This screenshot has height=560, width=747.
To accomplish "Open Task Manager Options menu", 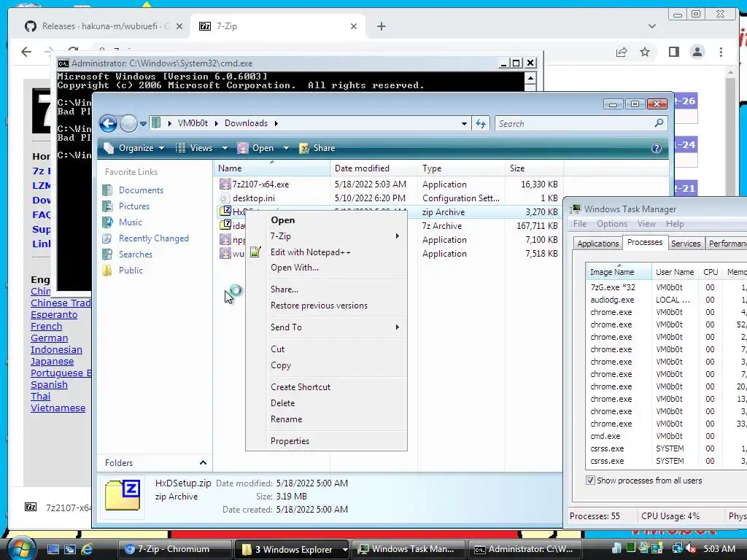I will (612, 224).
